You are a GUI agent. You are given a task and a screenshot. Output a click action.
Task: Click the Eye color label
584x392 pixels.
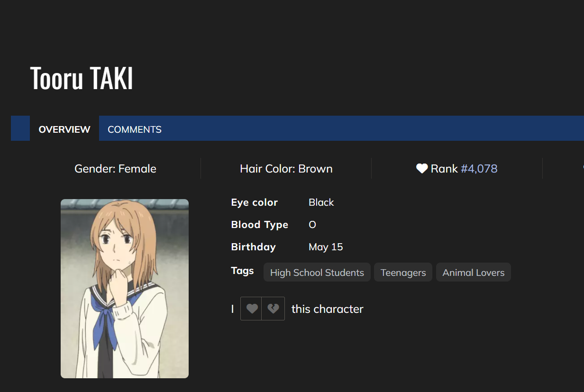pos(255,202)
